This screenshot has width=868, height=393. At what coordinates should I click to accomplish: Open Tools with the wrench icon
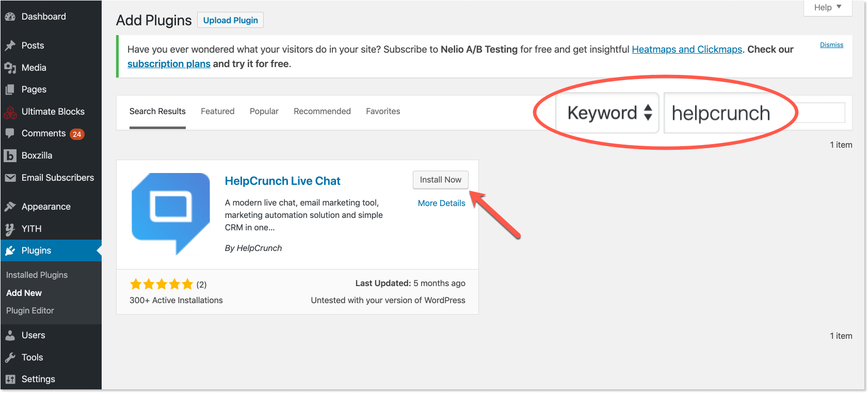click(10, 357)
